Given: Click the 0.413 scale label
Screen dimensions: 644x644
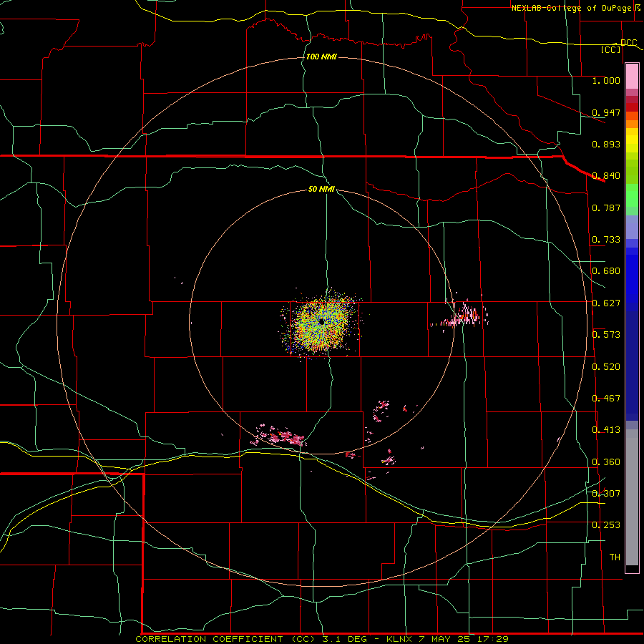Looking at the screenshot, I should [x=606, y=430].
